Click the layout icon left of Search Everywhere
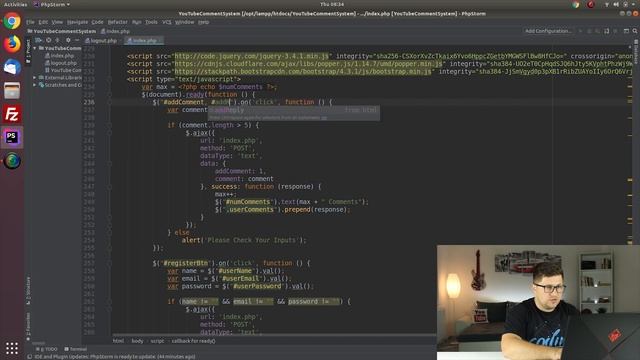Image resolution: width=640 pixels, height=360 pixels. (626, 31)
